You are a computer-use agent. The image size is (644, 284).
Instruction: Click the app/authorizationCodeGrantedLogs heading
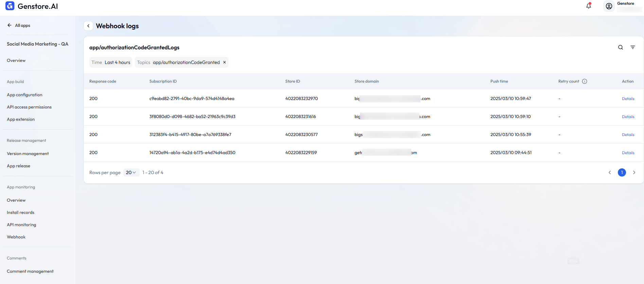pyautogui.click(x=134, y=48)
